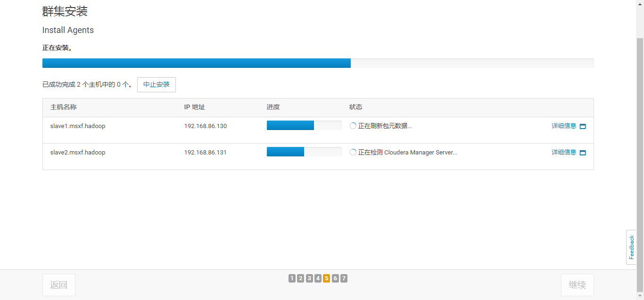Open the Feedback side tab
The height and width of the screenshot is (300, 644).
(631, 247)
